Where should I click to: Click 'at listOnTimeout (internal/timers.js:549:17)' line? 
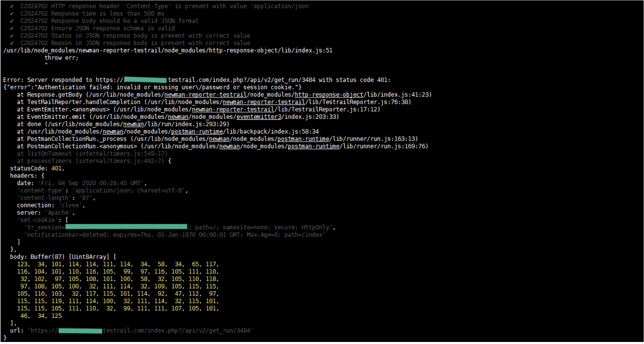(x=92, y=154)
